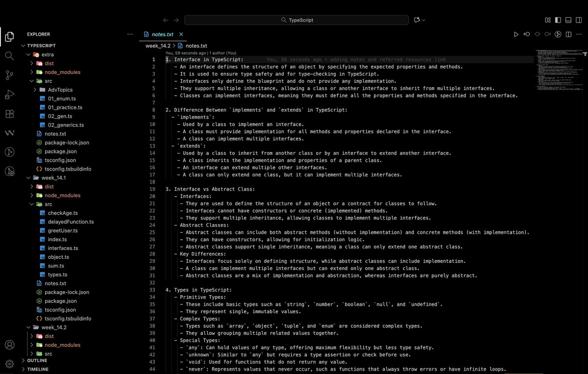
Task: Close the notes.txt tab
Action: pyautogui.click(x=181, y=34)
